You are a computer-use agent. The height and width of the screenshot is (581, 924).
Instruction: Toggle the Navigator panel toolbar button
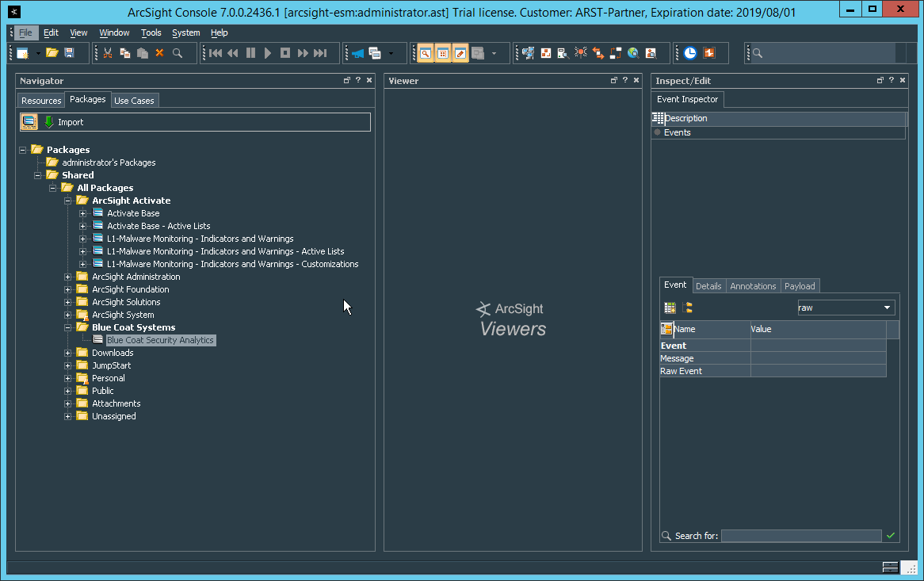click(x=426, y=53)
